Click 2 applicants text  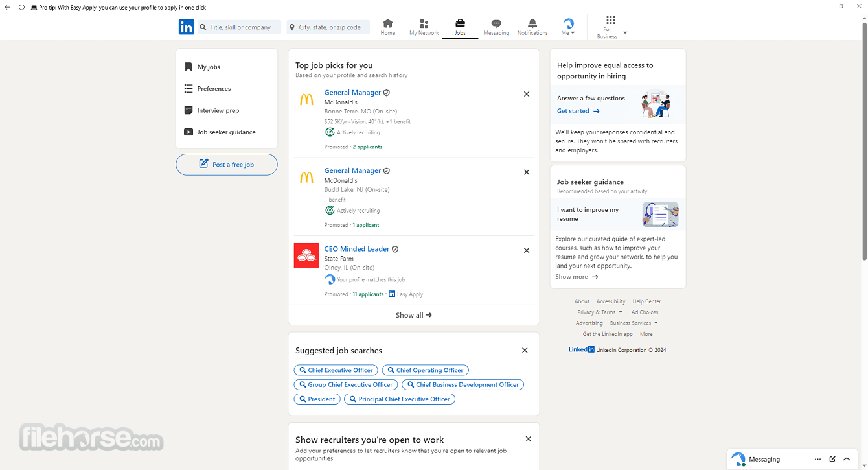(367, 147)
